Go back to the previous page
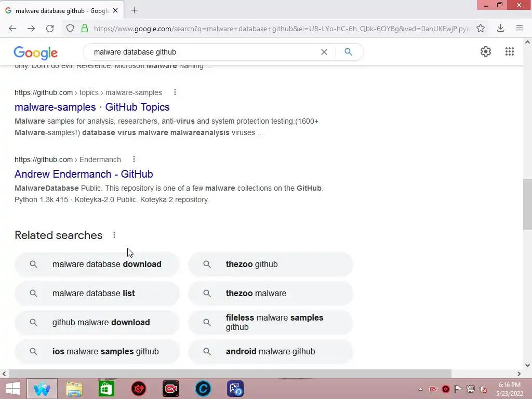 click(x=12, y=29)
